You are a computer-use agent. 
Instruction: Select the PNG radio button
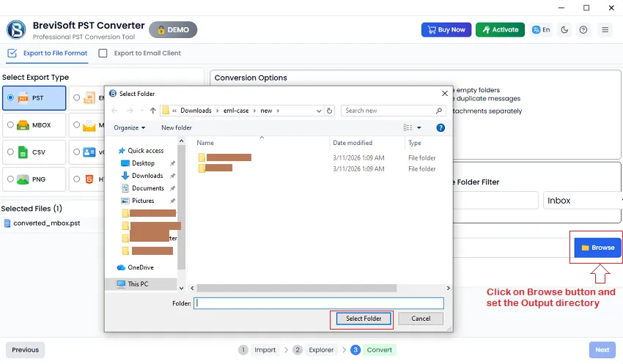(10, 179)
